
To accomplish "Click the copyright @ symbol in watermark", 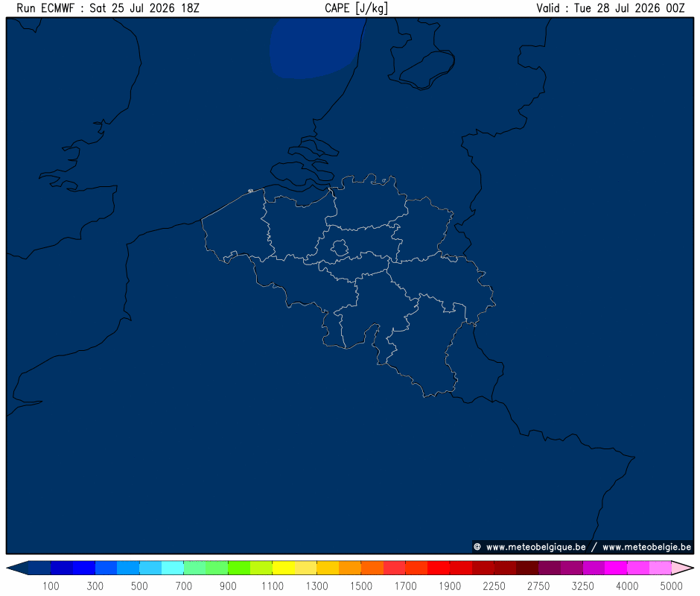I will (477, 547).
